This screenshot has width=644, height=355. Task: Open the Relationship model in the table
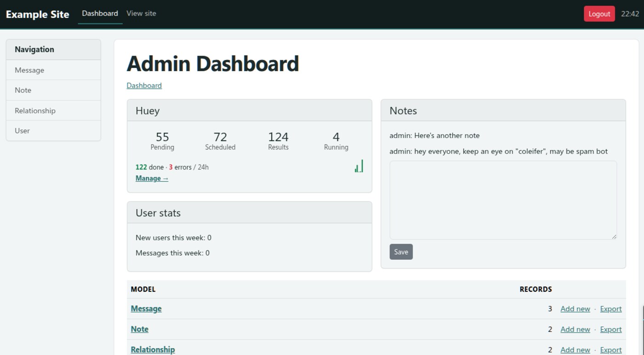click(153, 349)
